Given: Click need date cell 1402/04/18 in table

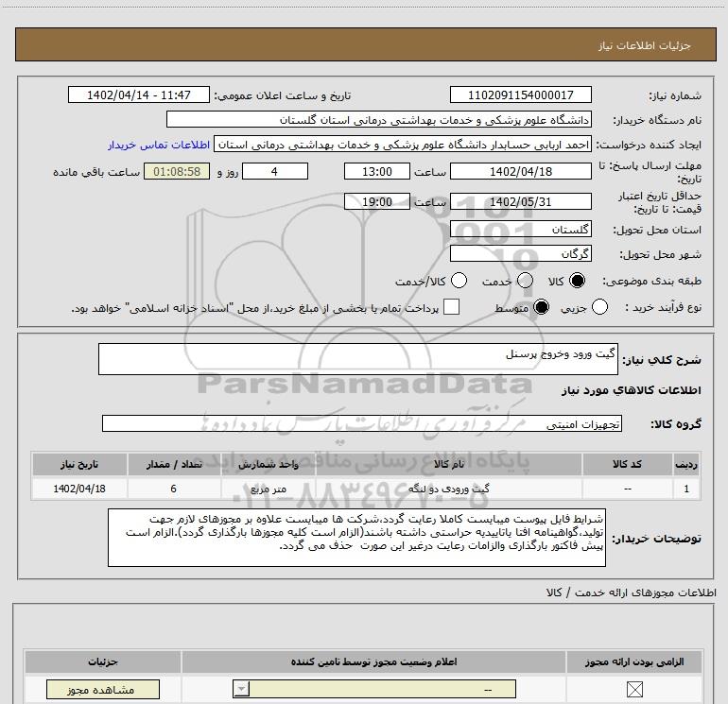Looking at the screenshot, I should [x=79, y=489].
